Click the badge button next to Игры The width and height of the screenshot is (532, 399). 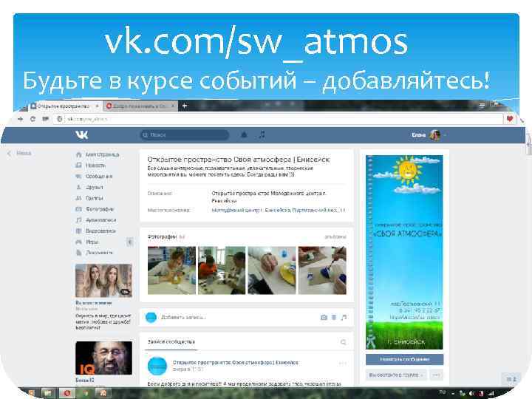tap(129, 242)
